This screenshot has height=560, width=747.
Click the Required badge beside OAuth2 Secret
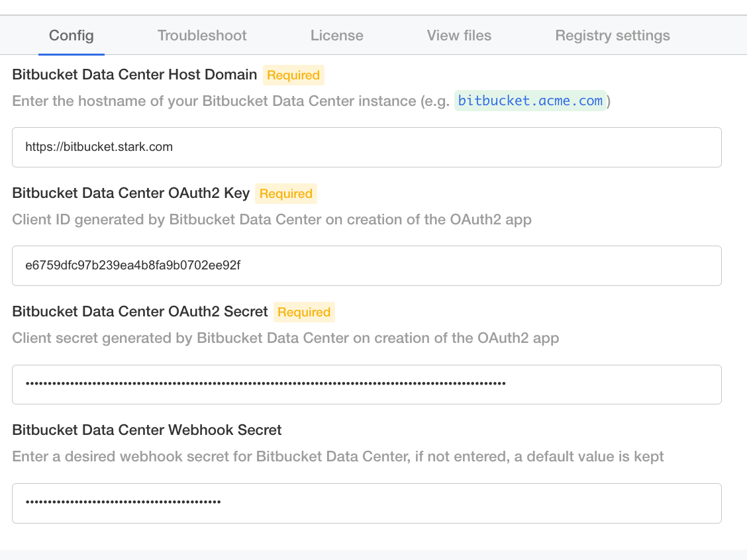[x=304, y=312]
